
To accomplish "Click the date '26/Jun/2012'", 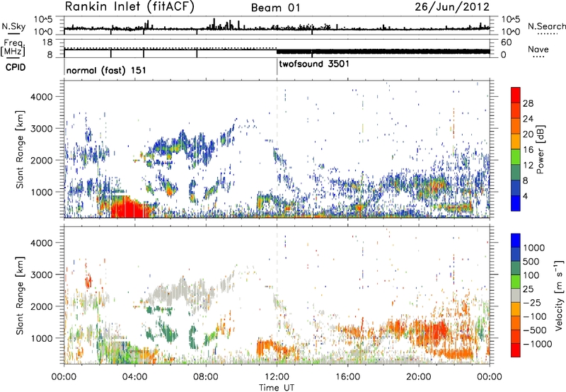I will tap(452, 7).
